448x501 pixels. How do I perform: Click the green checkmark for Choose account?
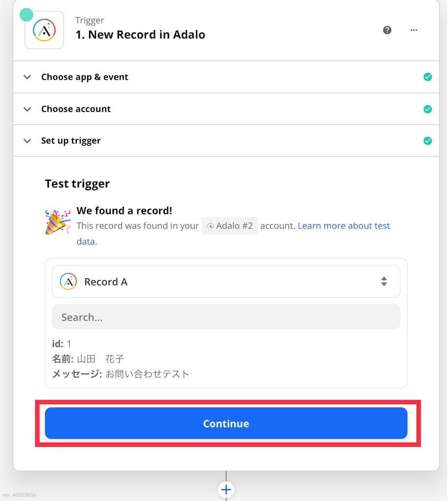pos(427,109)
